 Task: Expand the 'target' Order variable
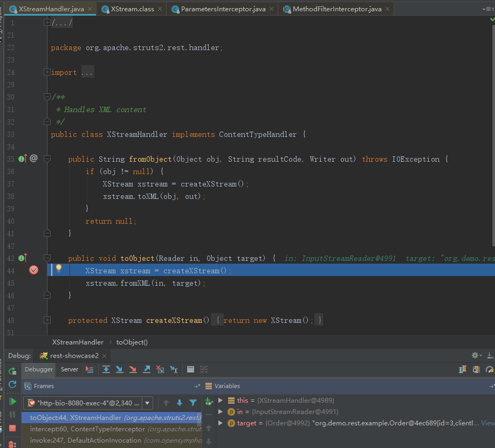(x=220, y=423)
